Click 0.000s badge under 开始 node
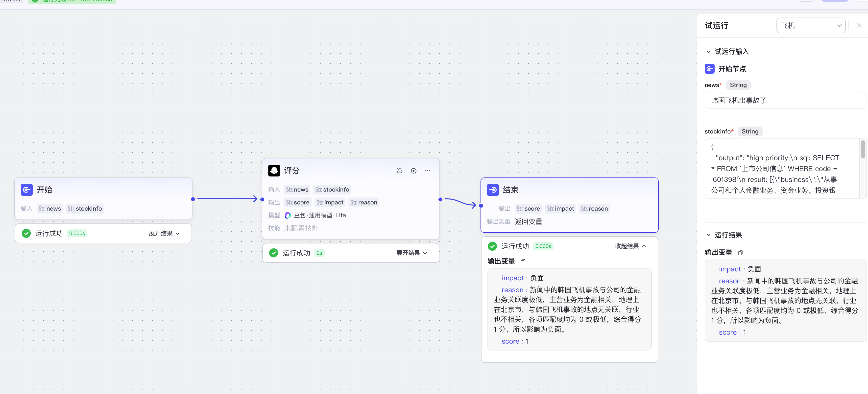This screenshot has width=868, height=394. click(77, 234)
